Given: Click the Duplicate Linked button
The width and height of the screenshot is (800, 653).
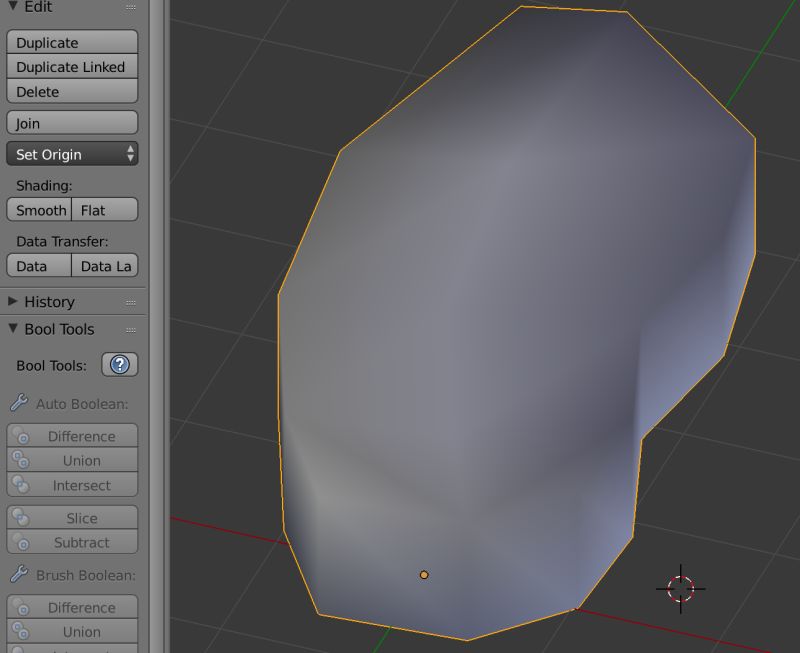Looking at the screenshot, I should click(72, 66).
